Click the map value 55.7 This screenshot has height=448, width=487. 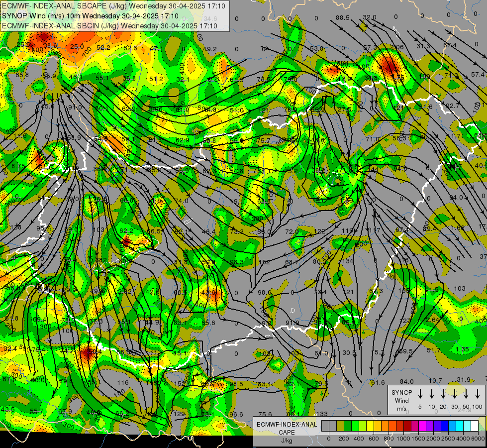(37, 411)
